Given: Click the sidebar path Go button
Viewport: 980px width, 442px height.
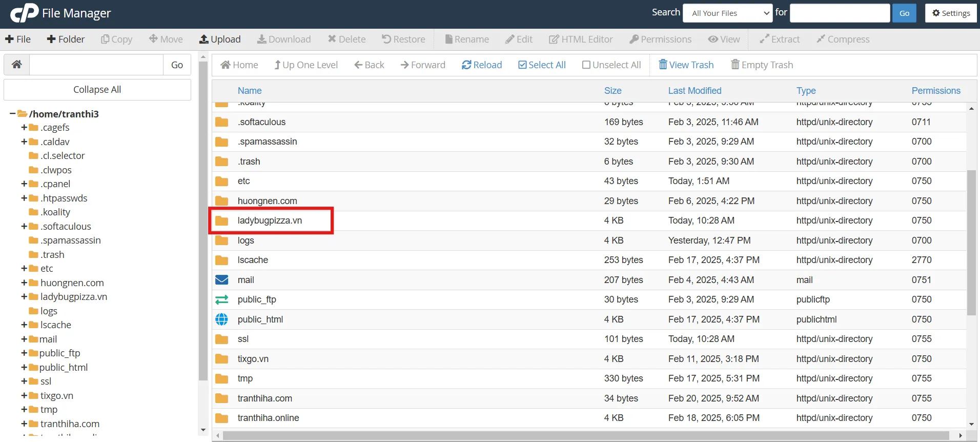Looking at the screenshot, I should click(x=177, y=65).
